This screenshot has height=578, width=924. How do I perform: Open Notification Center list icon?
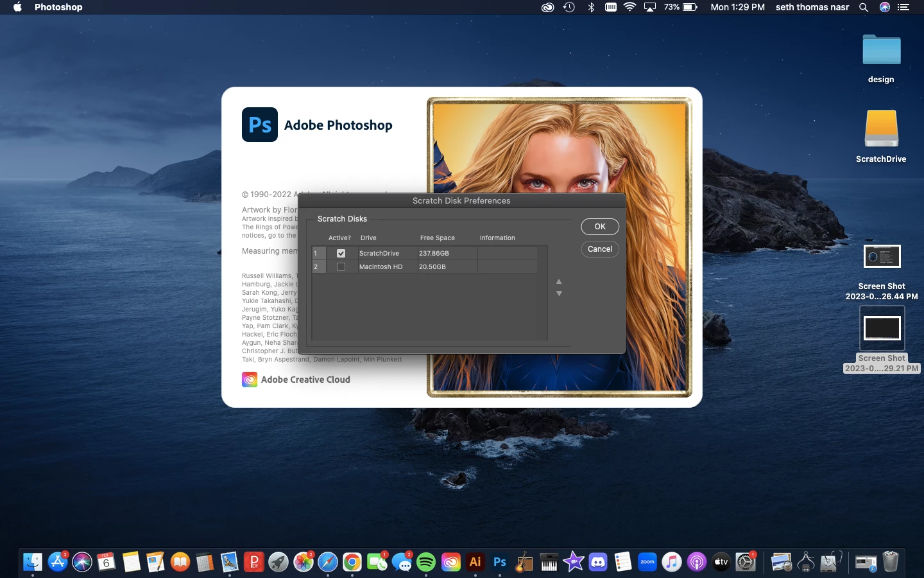tap(903, 7)
